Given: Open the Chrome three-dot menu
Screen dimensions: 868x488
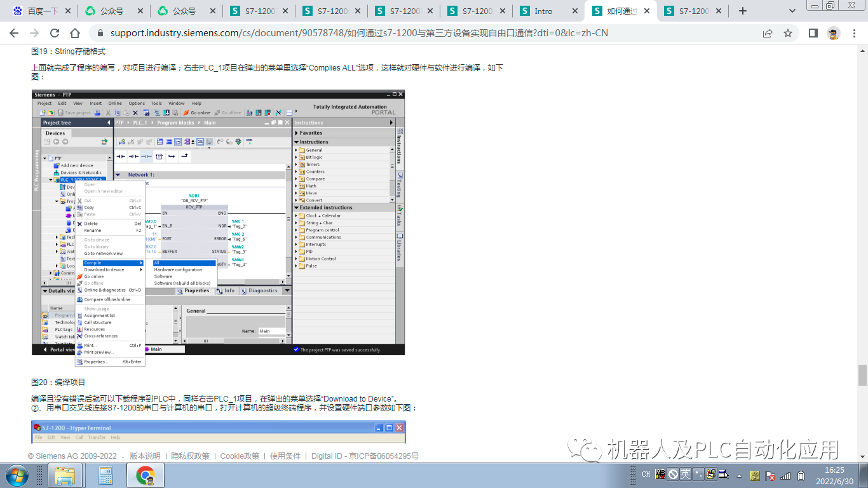Looking at the screenshot, I should pos(853,33).
